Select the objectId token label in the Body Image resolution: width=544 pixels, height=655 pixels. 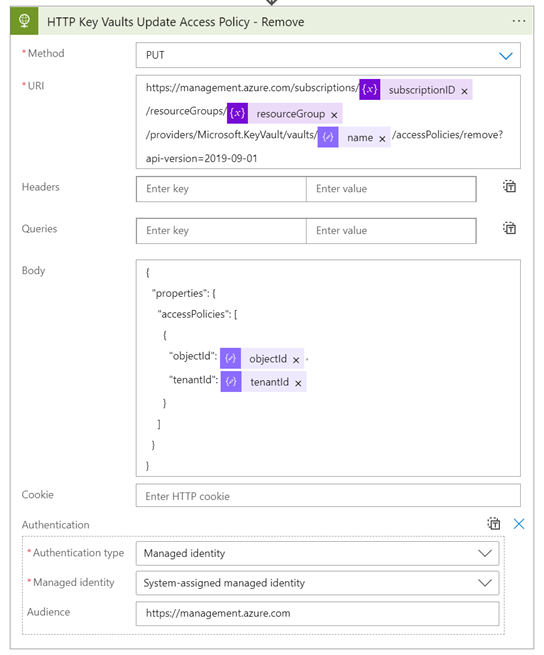[x=268, y=359]
